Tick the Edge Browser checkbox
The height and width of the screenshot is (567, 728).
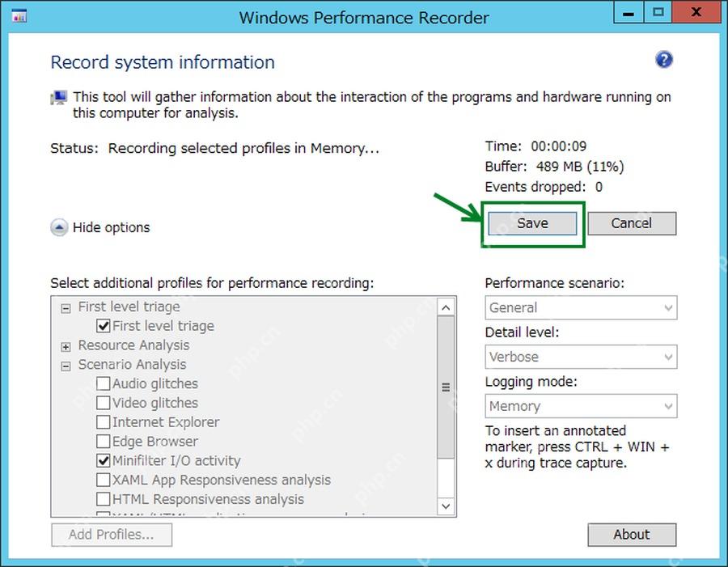[103, 441]
